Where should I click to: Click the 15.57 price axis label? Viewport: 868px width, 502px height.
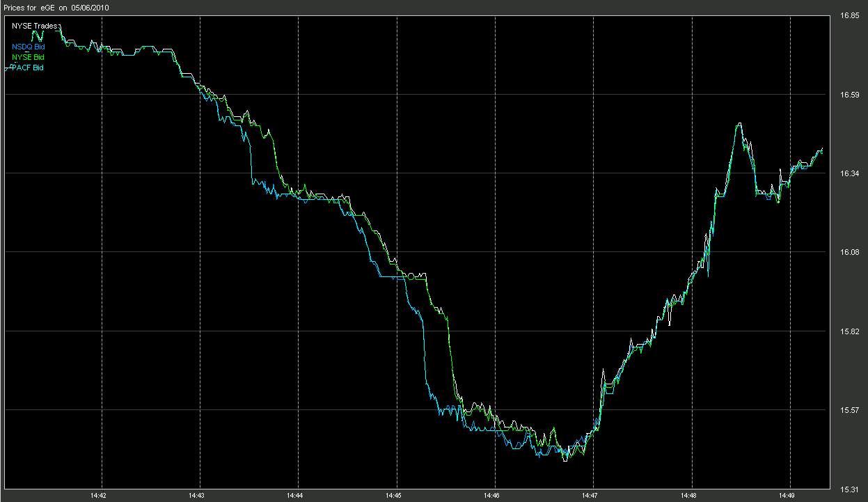pos(849,410)
